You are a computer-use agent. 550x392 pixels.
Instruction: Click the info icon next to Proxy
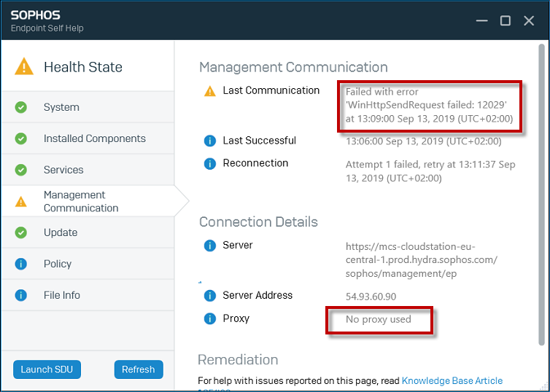coord(210,319)
